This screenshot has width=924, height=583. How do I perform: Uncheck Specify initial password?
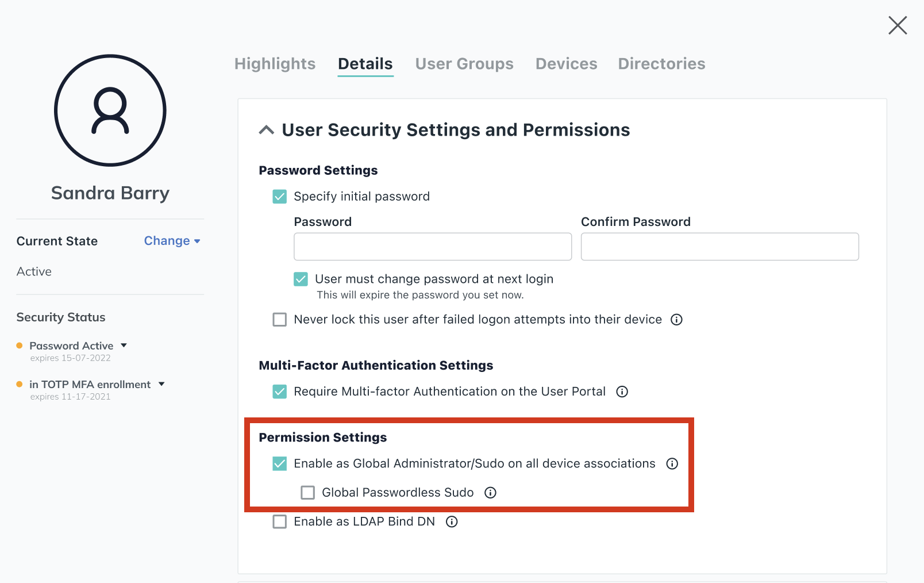pyautogui.click(x=279, y=197)
